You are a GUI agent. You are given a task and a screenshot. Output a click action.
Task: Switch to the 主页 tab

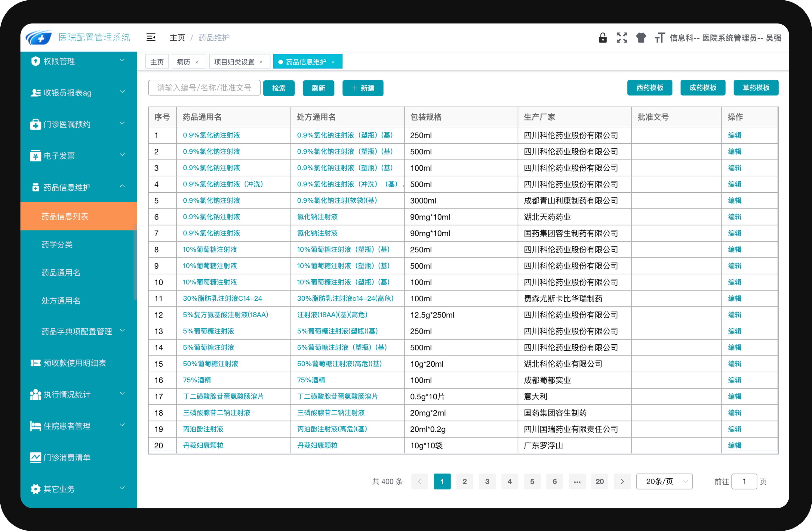coord(157,62)
